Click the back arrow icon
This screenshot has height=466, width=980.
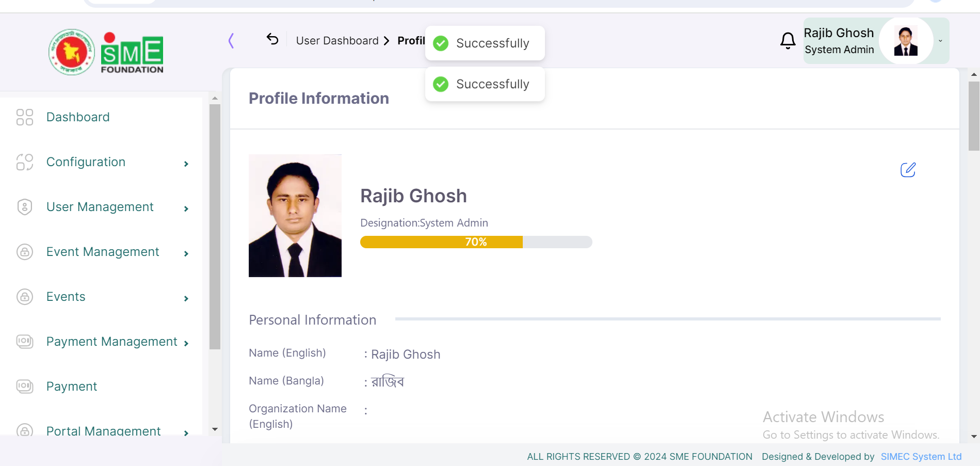272,39
